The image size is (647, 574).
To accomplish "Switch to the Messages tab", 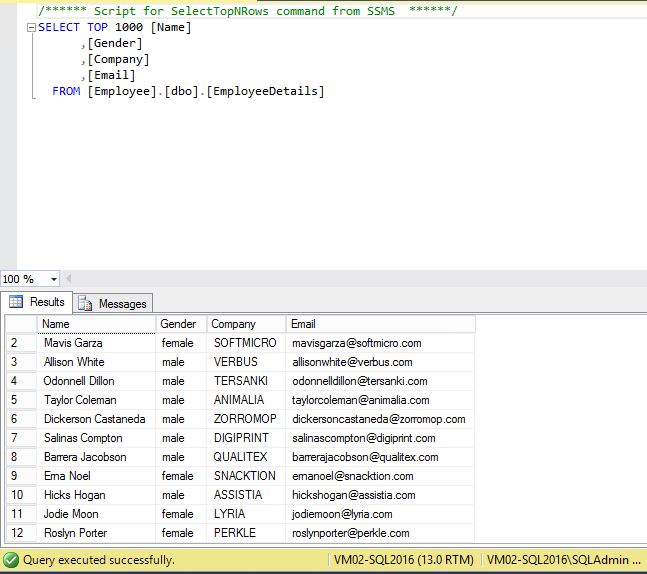I will [x=112, y=303].
